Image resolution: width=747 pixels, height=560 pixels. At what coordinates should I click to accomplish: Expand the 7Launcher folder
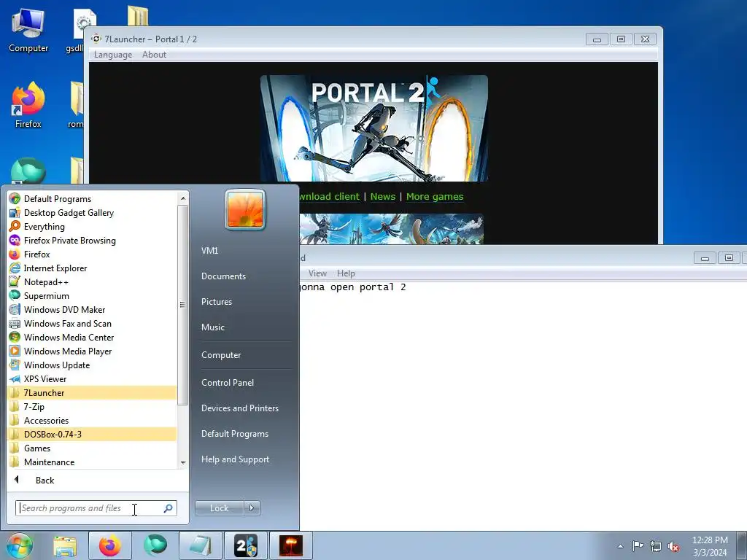point(93,393)
